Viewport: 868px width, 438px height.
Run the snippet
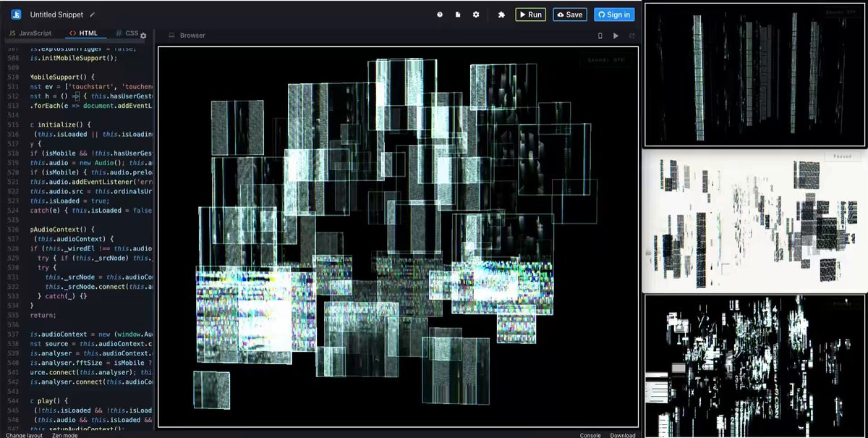point(530,14)
